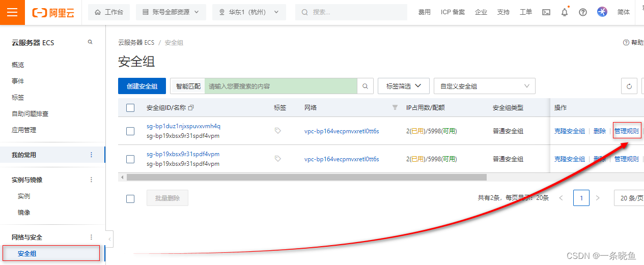Click 管理规则 for second security group
Screen dimensions: 644x265
(x=627, y=159)
